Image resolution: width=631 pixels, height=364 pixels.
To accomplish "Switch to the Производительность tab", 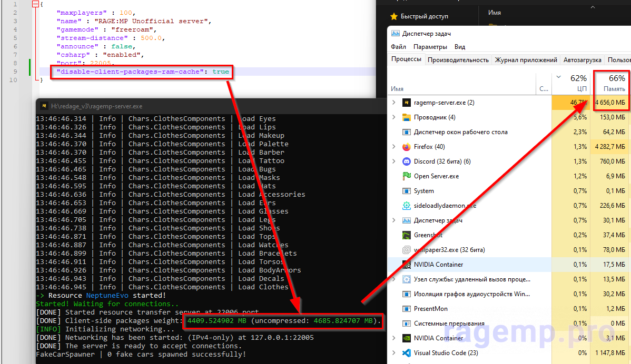I will pos(458,60).
